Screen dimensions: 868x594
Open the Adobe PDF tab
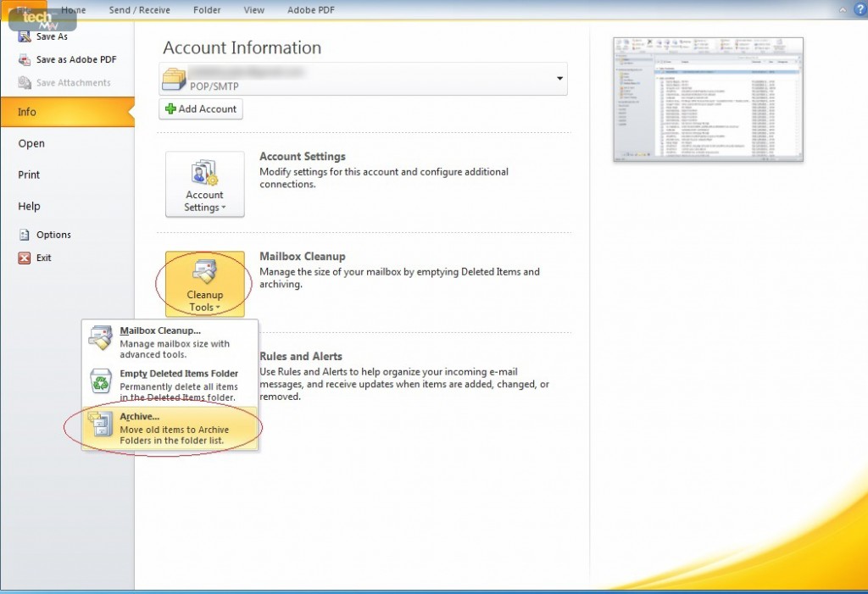311,10
